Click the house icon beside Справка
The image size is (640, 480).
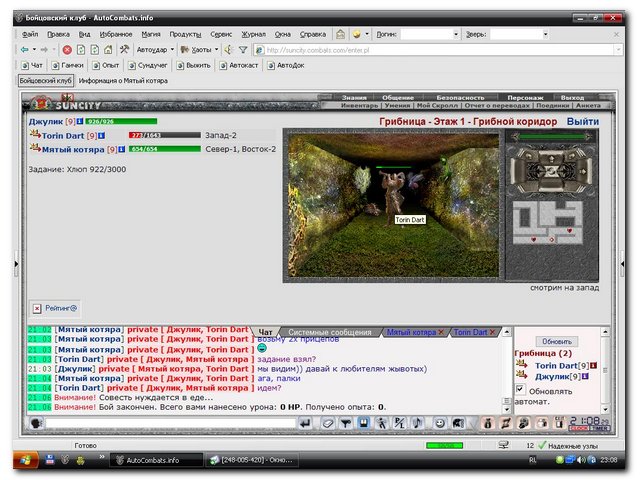pos(340,34)
